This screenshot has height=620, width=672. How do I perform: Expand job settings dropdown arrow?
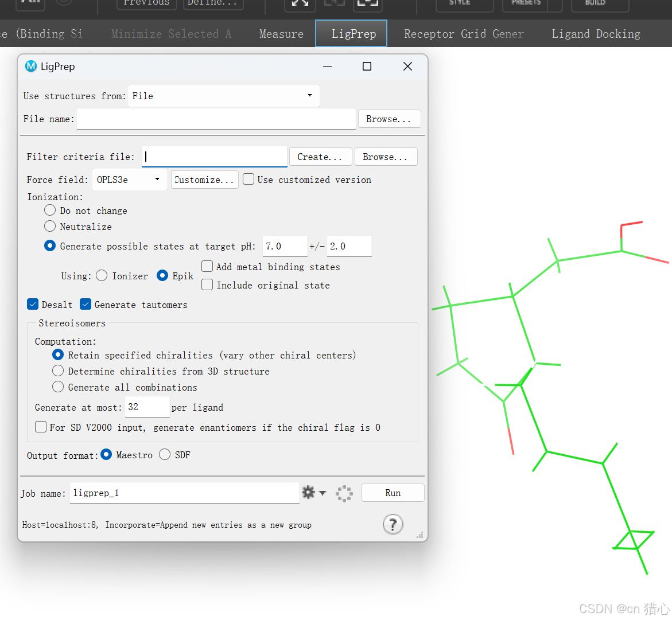point(323,493)
